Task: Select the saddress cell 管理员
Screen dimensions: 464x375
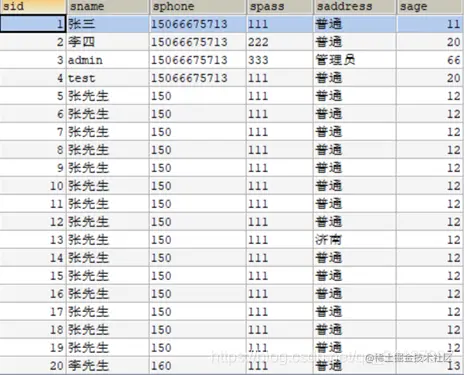Action: click(355, 60)
